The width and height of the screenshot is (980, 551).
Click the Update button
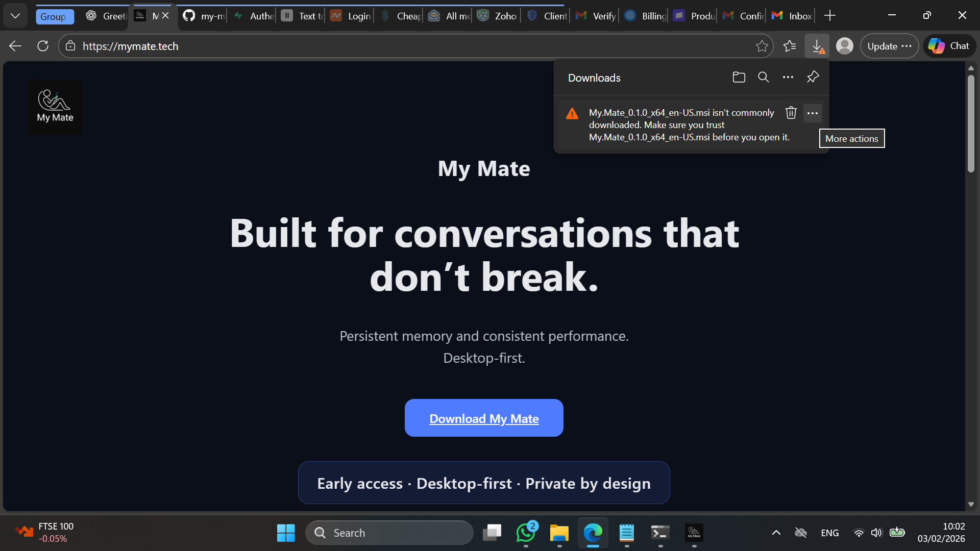[889, 46]
